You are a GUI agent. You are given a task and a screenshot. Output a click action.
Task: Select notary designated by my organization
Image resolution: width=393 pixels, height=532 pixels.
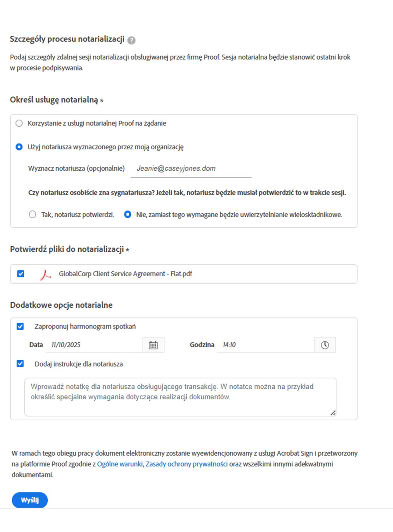pos(19,147)
